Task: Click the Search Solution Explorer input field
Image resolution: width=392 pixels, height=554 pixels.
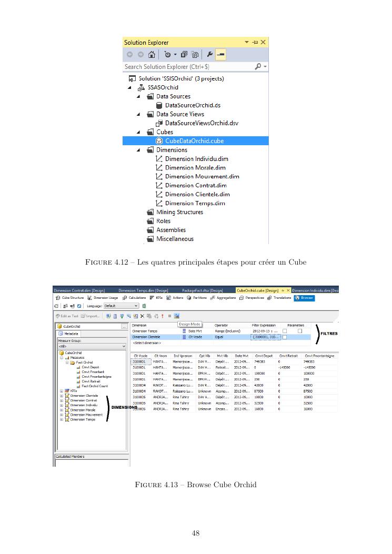Action: (x=187, y=67)
